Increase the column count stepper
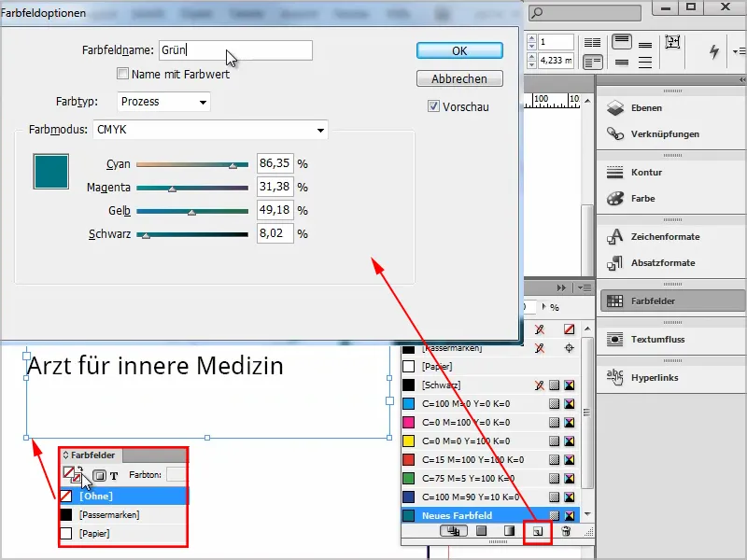Viewport: 747px width, 560px height. point(532,38)
